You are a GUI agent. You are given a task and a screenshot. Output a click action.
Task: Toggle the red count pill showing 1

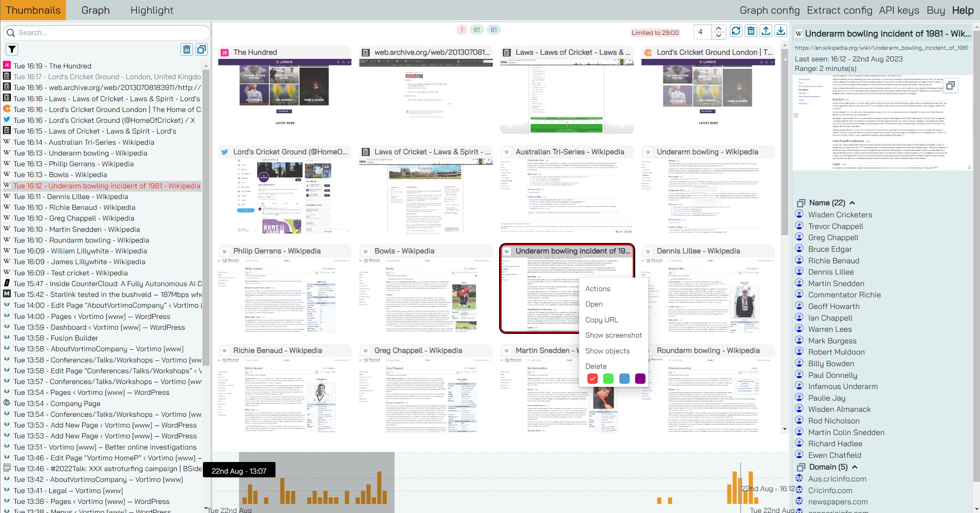coord(462,30)
